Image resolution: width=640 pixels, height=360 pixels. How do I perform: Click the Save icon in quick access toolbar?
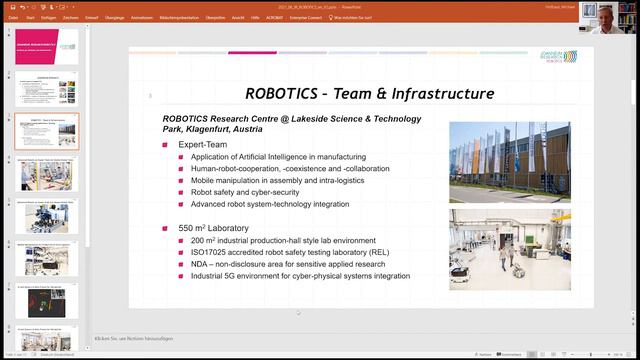(x=13, y=7)
